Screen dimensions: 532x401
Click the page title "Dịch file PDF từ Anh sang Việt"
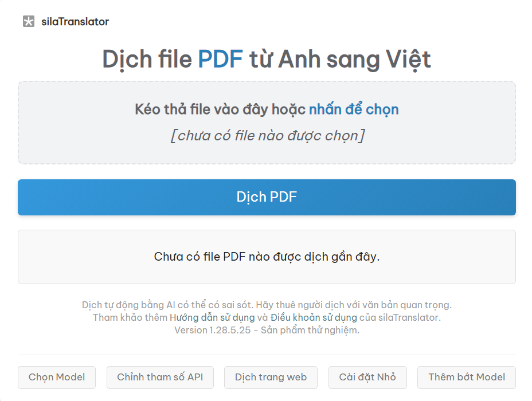pos(266,58)
